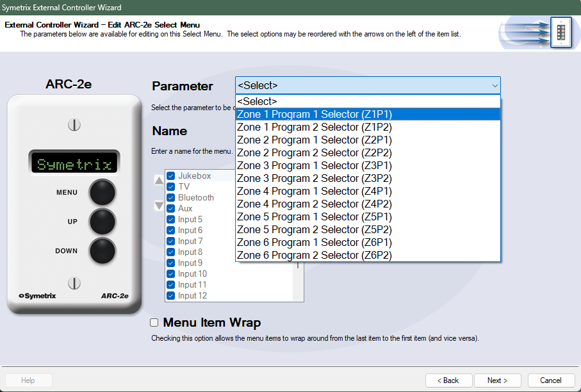Click the Next button

point(497,380)
